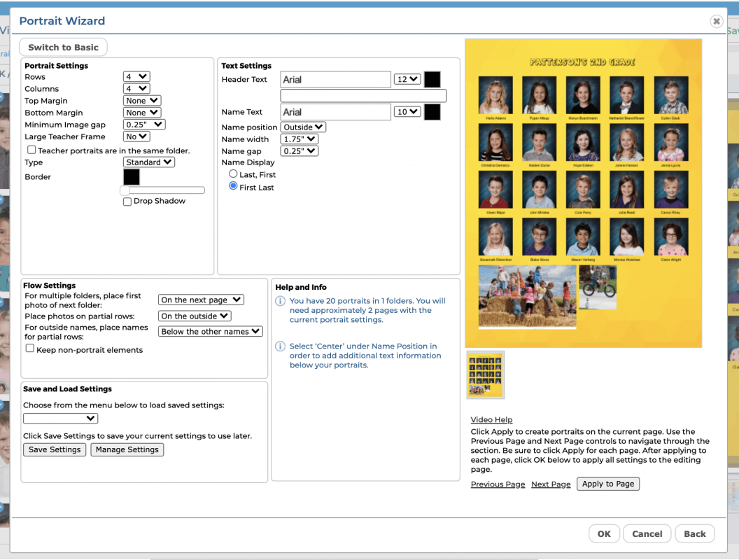
Task: Go to Next Page link
Action: click(x=551, y=484)
